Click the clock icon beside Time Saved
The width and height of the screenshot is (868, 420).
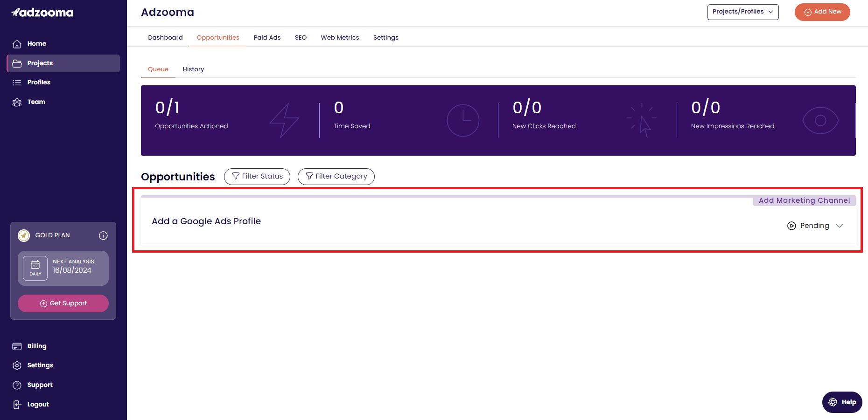click(x=463, y=120)
